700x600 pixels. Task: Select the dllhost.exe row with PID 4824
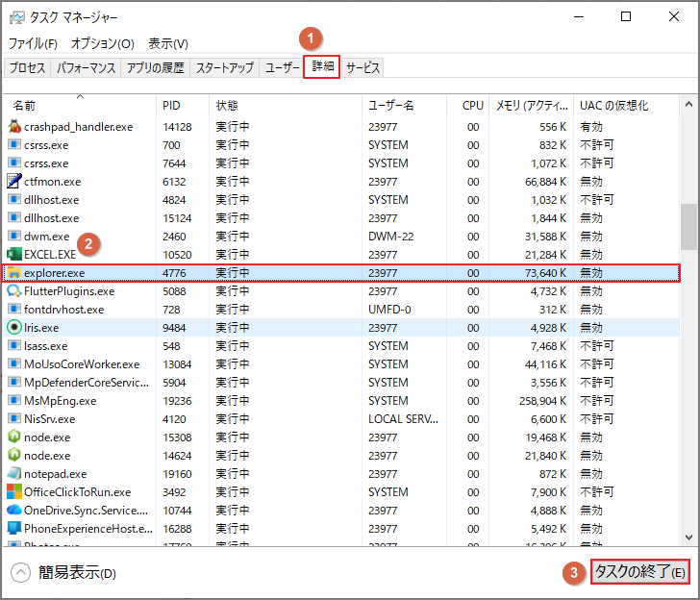tap(341, 200)
